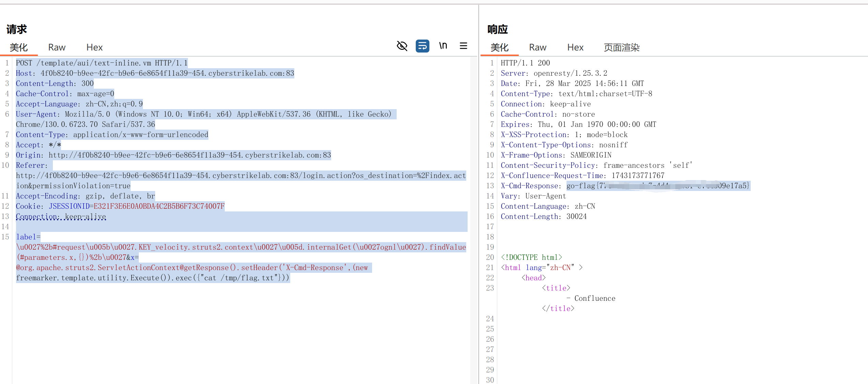The width and height of the screenshot is (868, 384).
Task: Click the 请求 panel heading
Action: pyautogui.click(x=16, y=29)
